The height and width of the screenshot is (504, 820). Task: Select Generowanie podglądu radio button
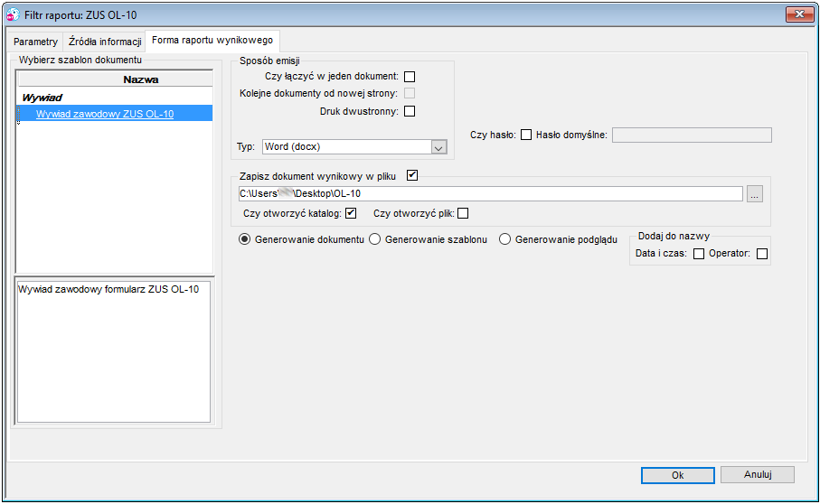point(504,239)
